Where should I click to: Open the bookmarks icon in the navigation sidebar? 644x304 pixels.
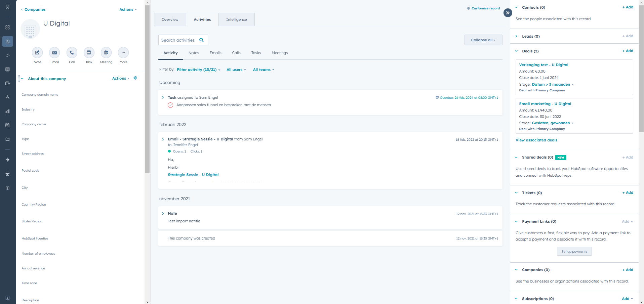click(7, 7)
